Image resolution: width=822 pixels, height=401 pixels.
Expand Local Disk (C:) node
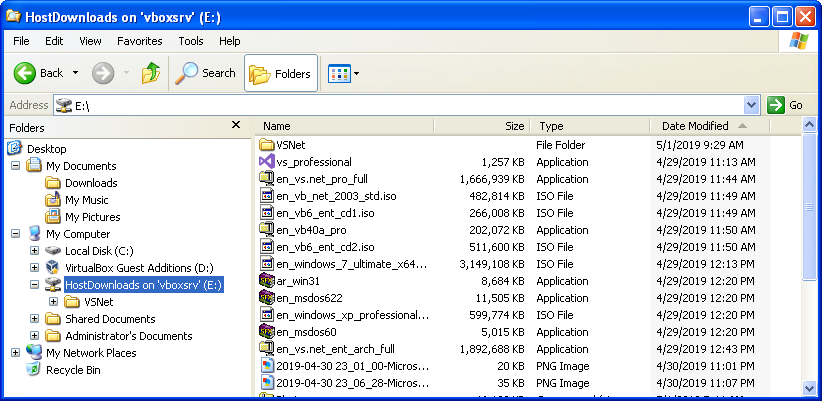(x=35, y=251)
